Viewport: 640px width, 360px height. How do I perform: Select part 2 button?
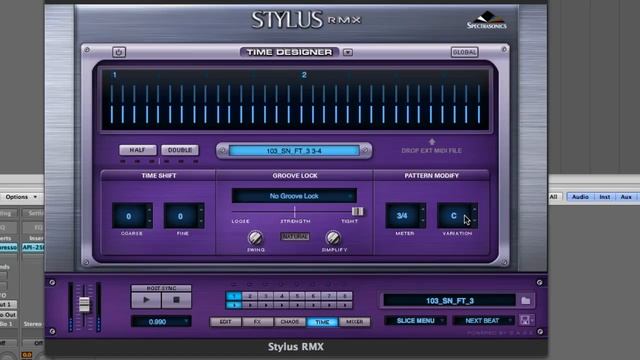tap(250, 296)
